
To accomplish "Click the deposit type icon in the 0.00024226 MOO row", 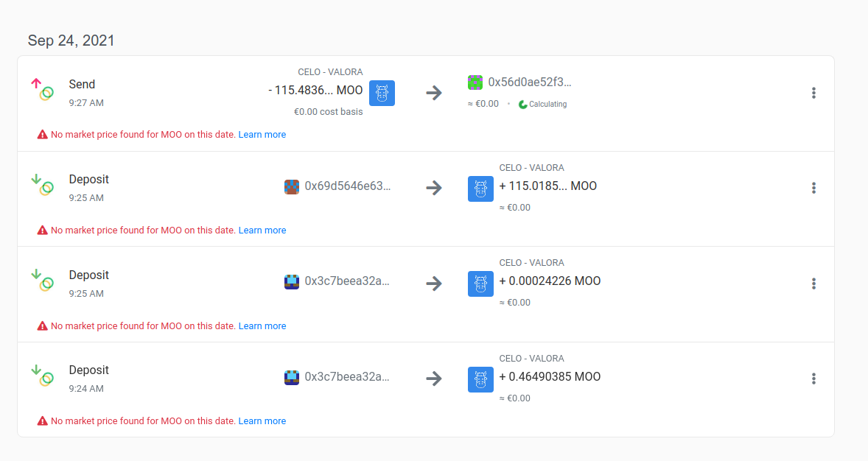I will pos(43,280).
